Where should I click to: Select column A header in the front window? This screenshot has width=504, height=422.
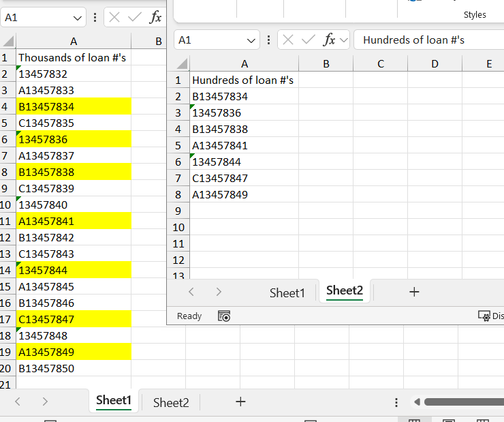click(245, 63)
